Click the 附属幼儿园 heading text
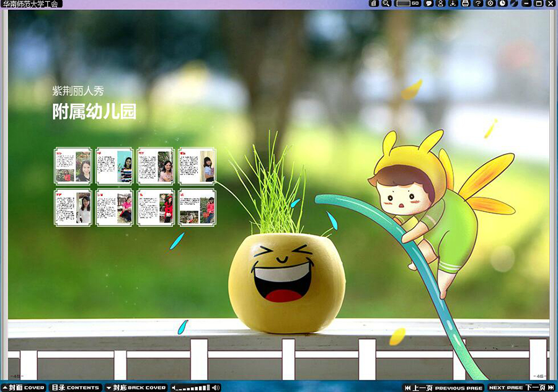558x392 pixels. (x=94, y=112)
